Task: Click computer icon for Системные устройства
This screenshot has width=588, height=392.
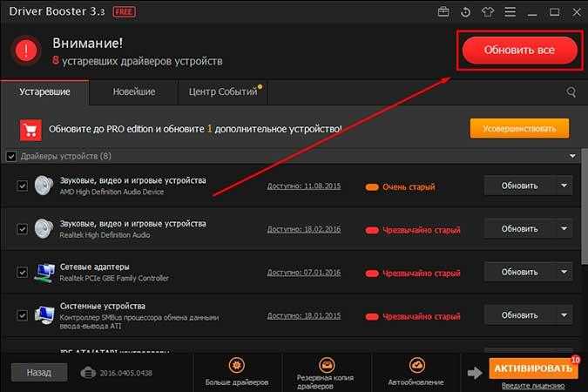Action: [x=44, y=315]
